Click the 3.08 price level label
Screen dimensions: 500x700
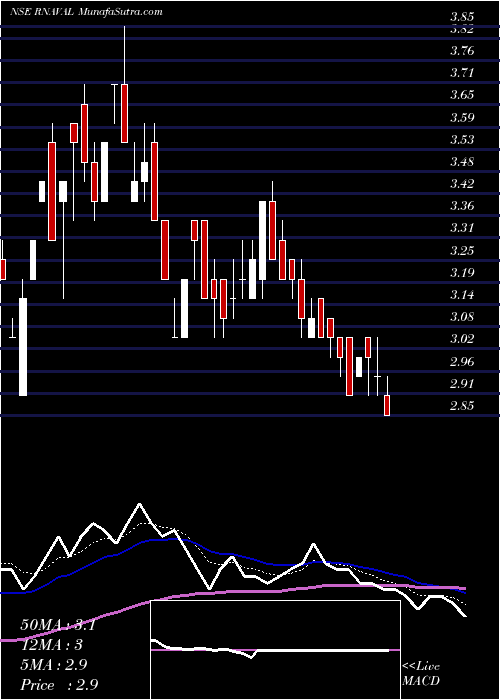pos(462,317)
